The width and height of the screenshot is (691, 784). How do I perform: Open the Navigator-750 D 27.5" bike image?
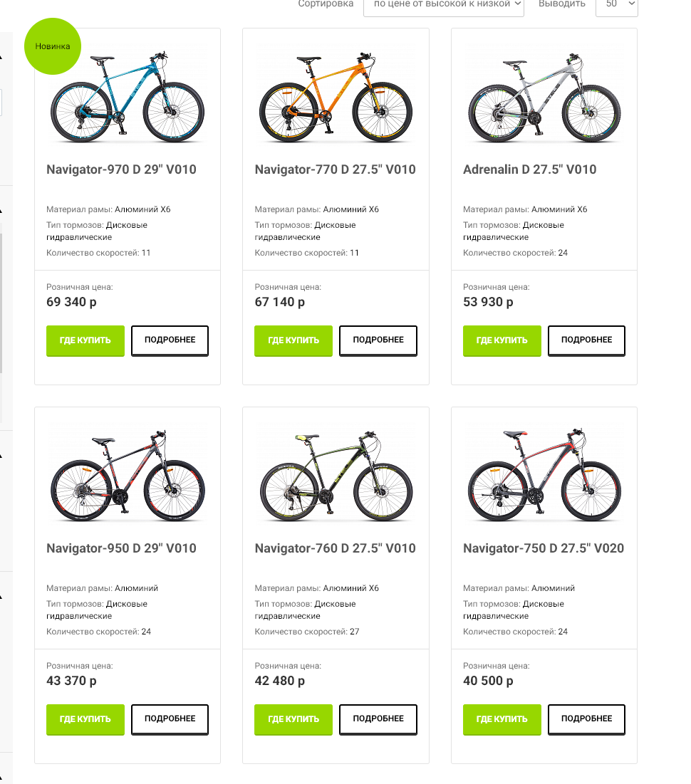[544, 476]
